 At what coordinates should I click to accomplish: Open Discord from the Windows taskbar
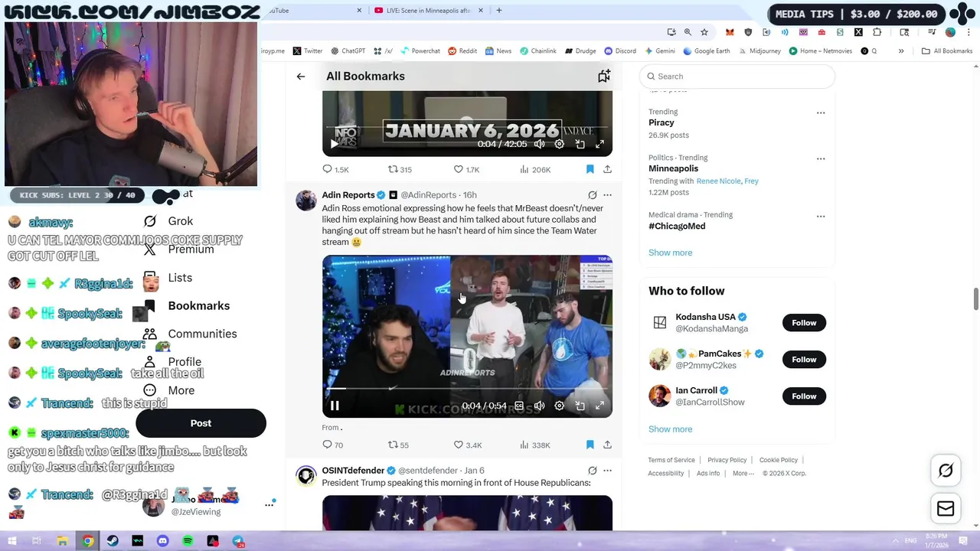pos(162,541)
